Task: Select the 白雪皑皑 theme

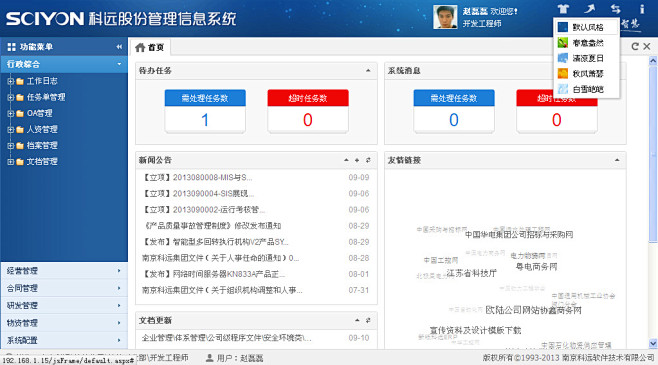Action: (586, 89)
